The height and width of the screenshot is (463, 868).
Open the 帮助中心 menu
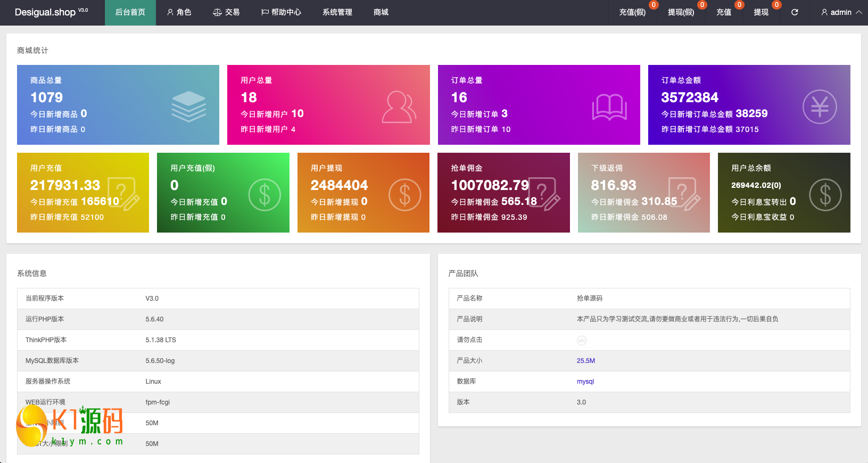(281, 12)
